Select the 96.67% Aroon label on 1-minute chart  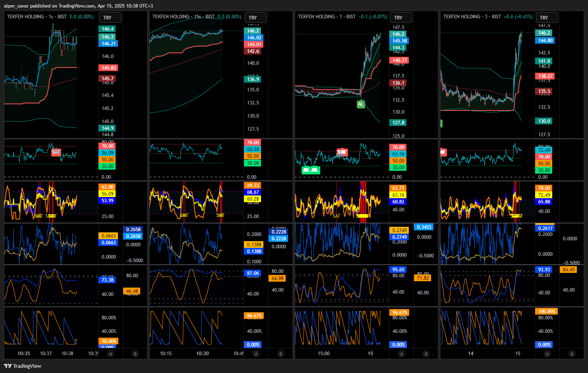[x=399, y=313]
